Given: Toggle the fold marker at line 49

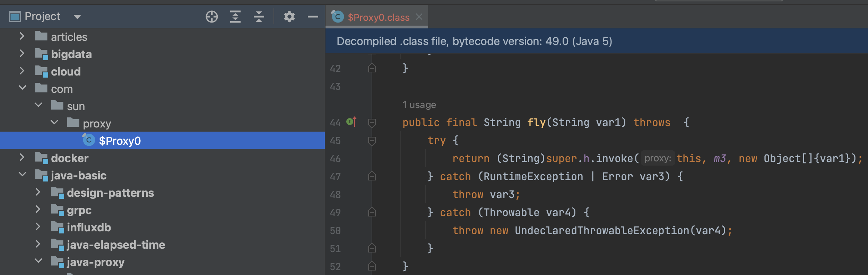Looking at the screenshot, I should (x=372, y=212).
